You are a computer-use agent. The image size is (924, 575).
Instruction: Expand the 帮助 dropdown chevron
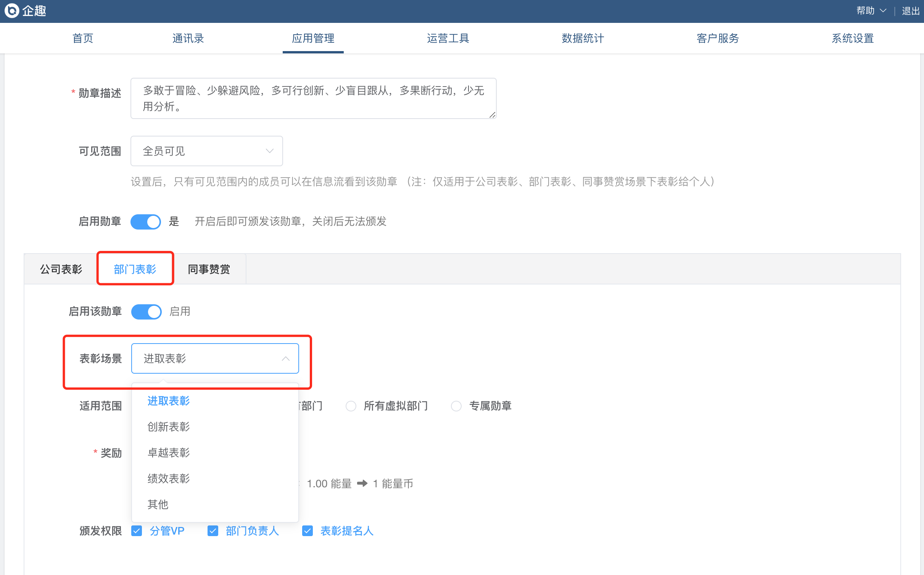coord(883,11)
